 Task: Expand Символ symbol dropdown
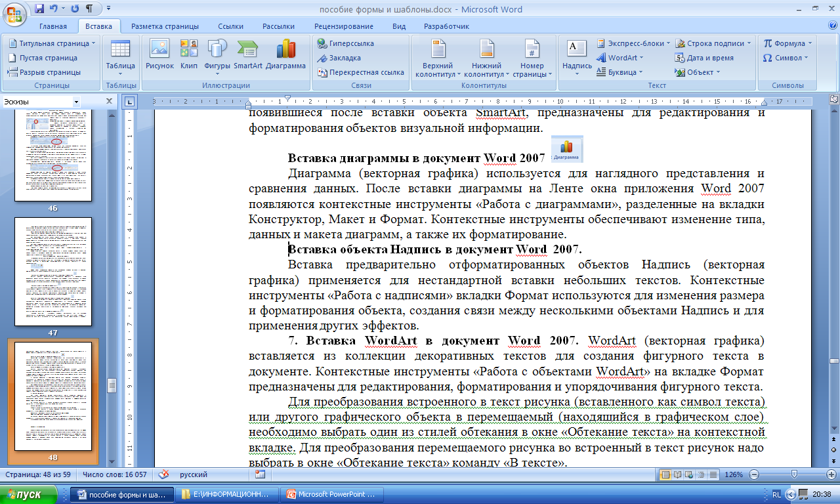[807, 58]
